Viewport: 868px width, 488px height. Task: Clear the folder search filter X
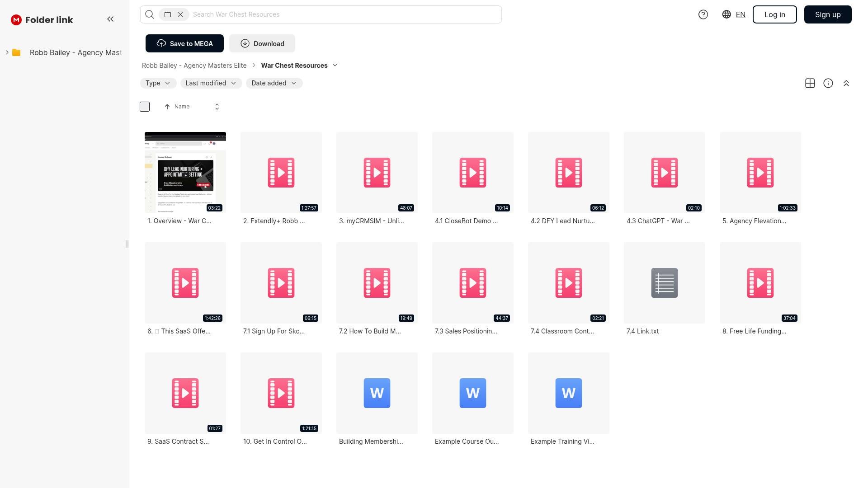click(180, 14)
